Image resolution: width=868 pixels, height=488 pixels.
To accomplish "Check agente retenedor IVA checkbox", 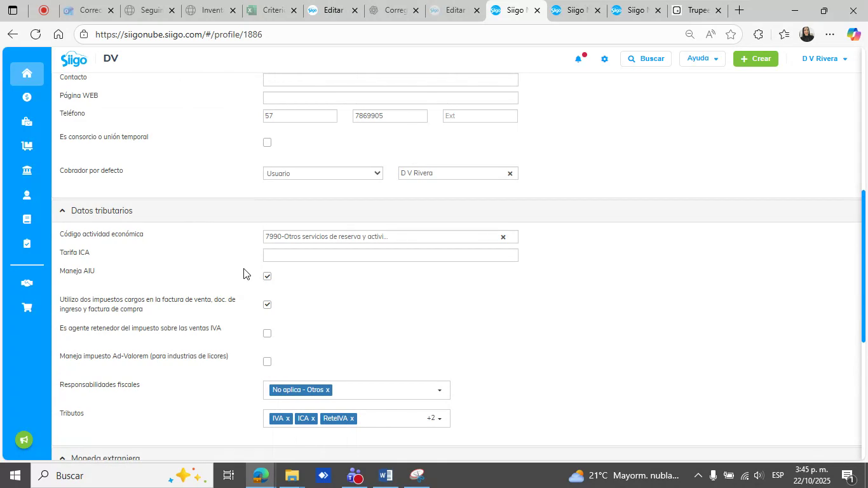I will tap(267, 333).
